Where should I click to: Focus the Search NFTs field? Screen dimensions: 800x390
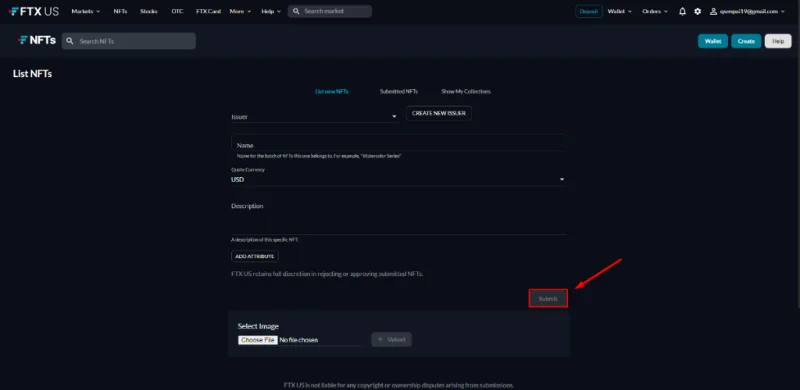click(129, 41)
